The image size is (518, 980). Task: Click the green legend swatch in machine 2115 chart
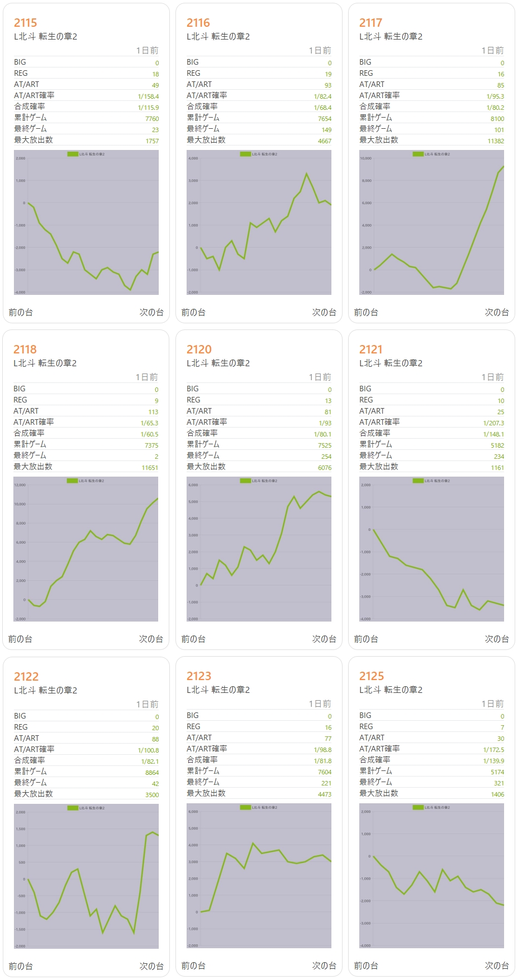point(73,154)
